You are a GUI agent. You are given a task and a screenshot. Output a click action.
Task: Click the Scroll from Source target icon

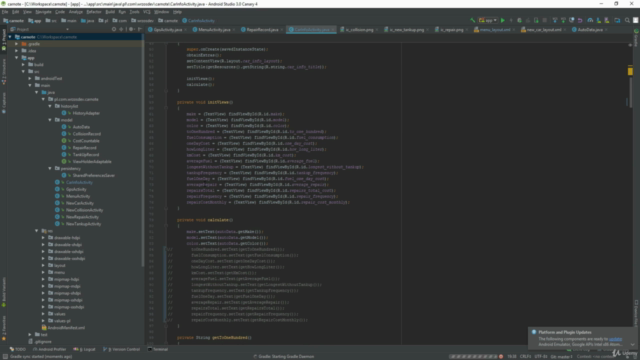tap(114, 29)
